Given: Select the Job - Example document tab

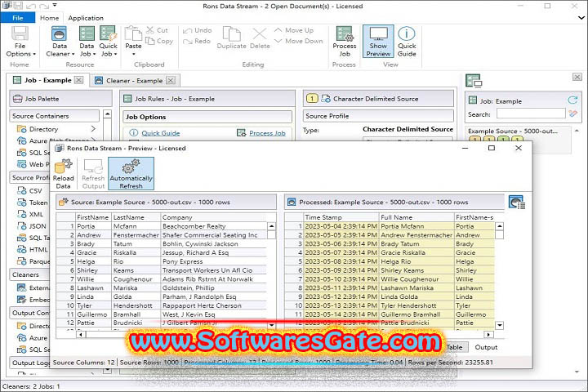Looking at the screenshot, I should [x=47, y=80].
